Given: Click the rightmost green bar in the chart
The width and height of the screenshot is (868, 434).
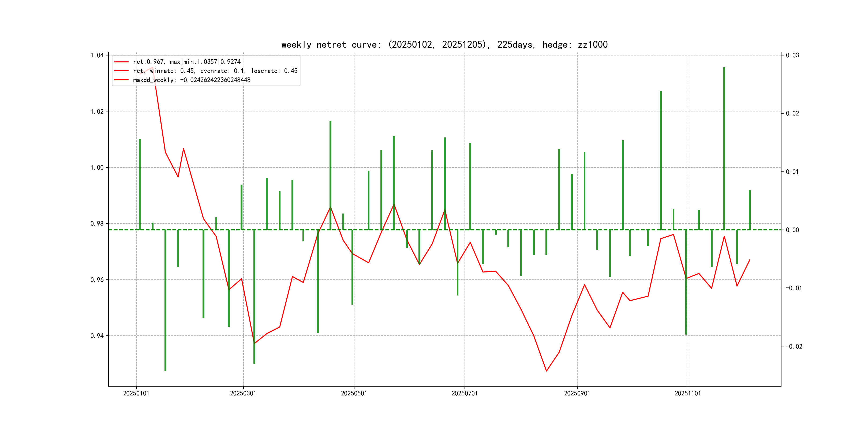Looking at the screenshot, I should click(x=750, y=210).
